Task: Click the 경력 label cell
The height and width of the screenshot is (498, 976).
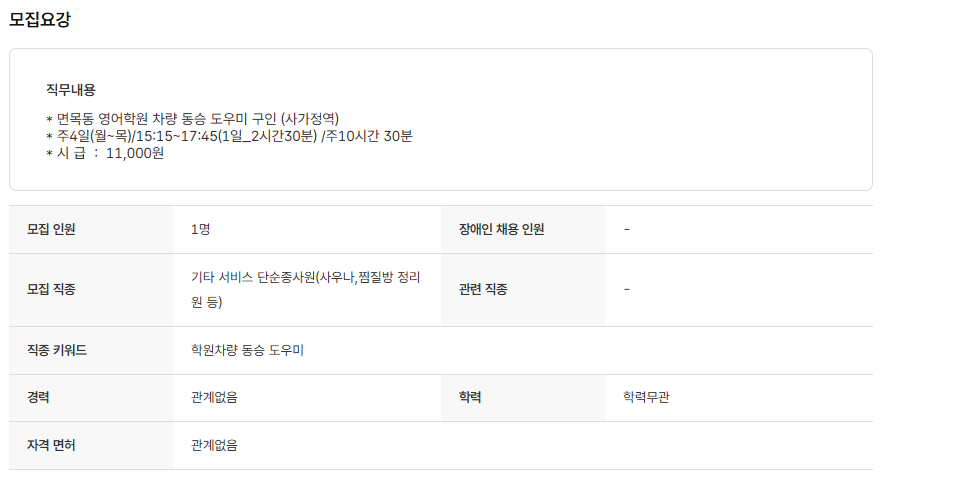Action: click(39, 397)
